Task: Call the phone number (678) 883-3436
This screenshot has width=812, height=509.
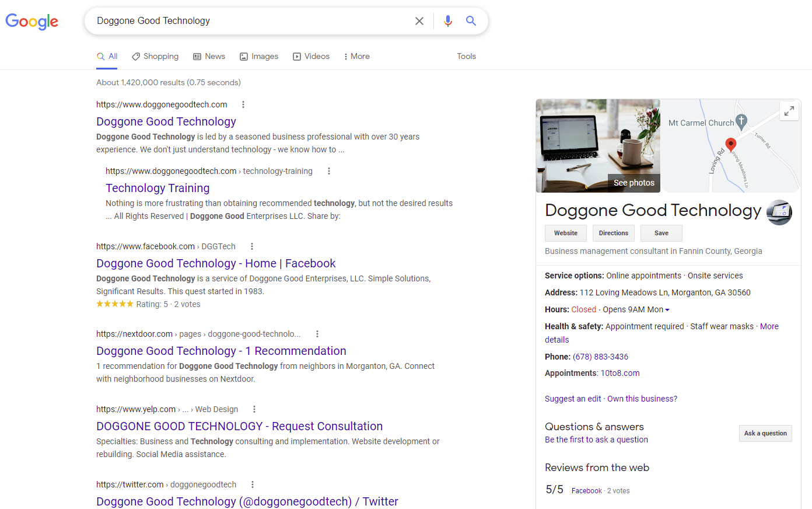Action: pyautogui.click(x=600, y=357)
